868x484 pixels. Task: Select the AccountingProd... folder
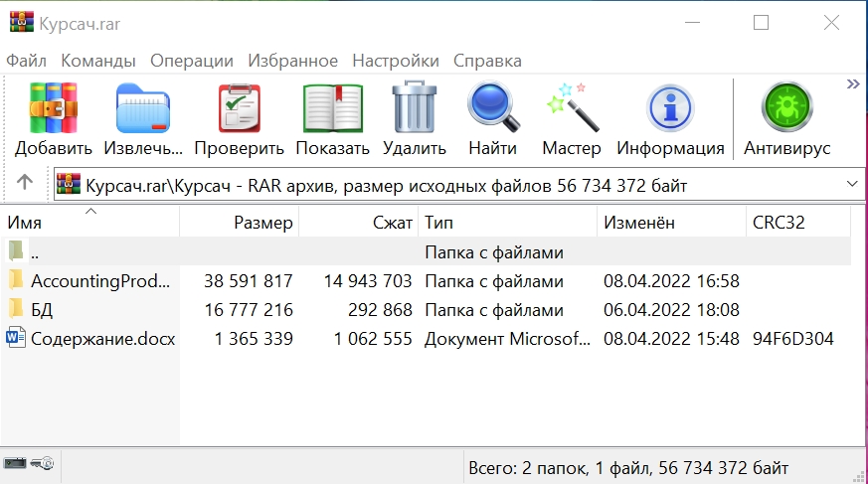(x=101, y=281)
